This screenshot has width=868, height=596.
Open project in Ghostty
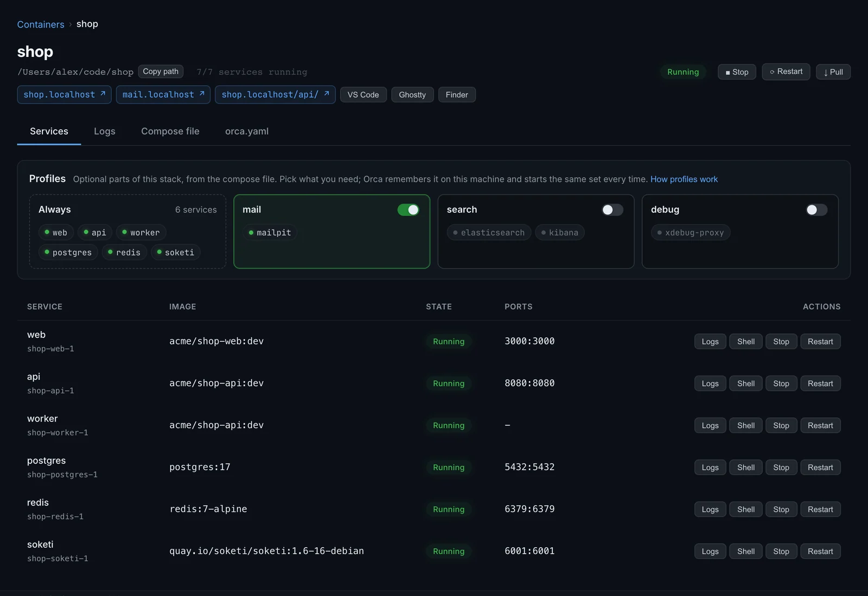tap(412, 95)
